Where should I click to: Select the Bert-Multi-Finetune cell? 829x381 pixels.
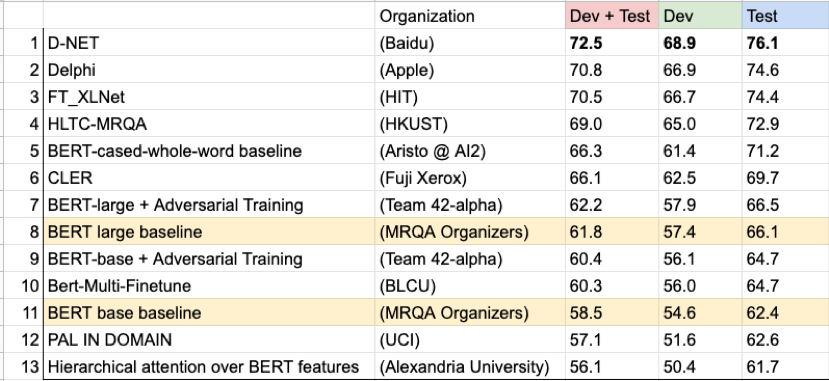209,285
